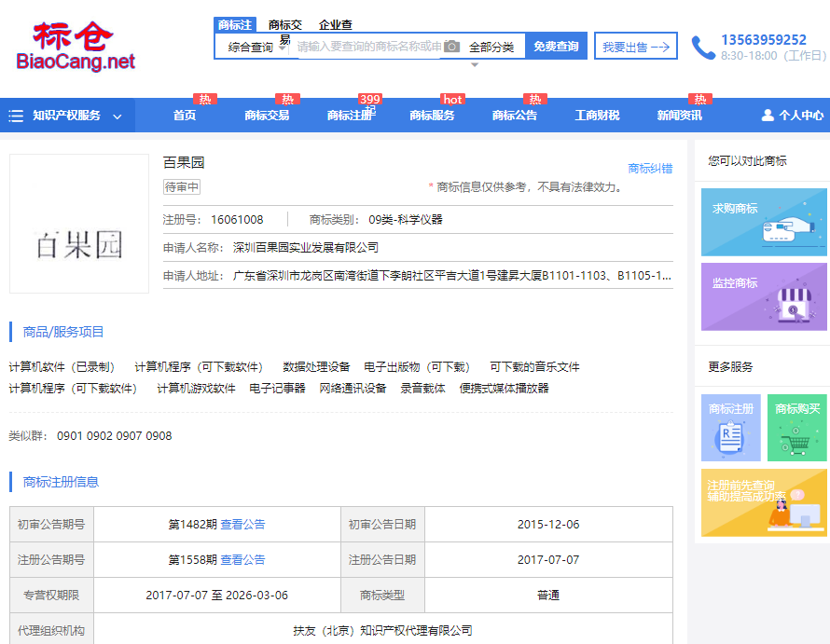830x644 pixels.
Task: Open 新闻资讯 in the navigation bar
Action: coord(680,116)
